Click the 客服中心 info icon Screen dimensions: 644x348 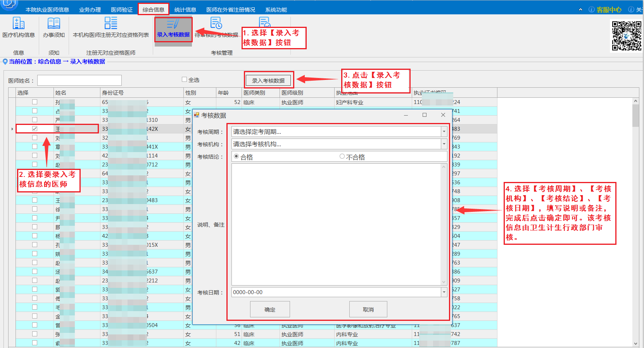coord(591,10)
